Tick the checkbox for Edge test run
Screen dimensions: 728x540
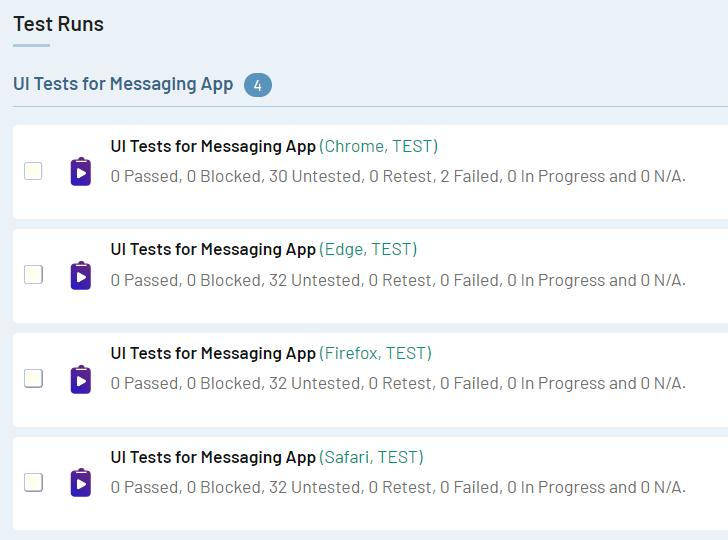[33, 274]
